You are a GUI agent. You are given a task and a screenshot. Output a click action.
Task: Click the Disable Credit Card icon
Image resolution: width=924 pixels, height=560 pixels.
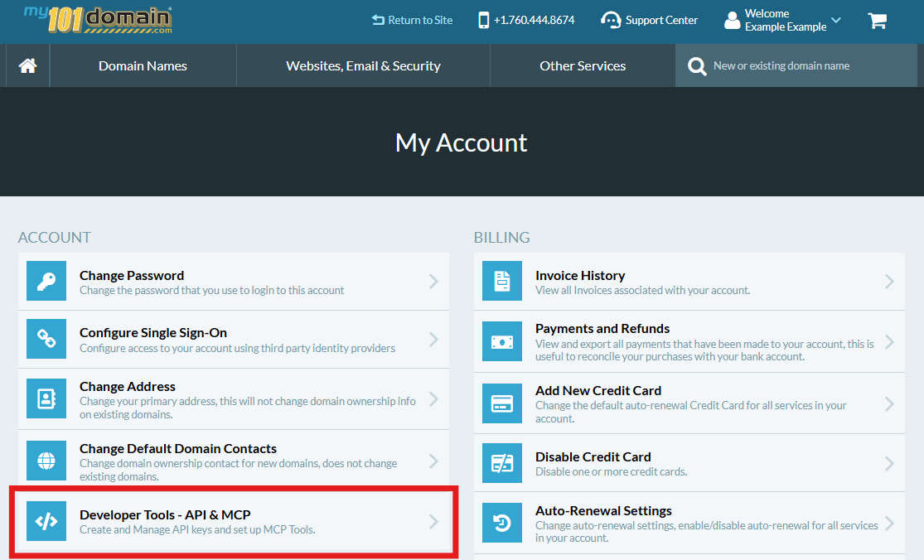pos(501,463)
